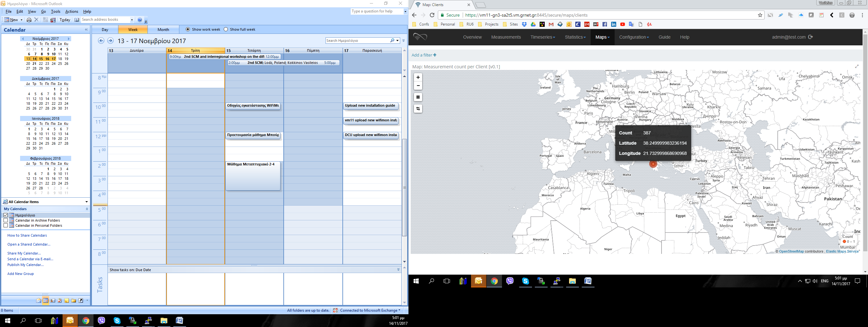Open Notes icon in Outlook navigation pane
Screen dimensions: 868x327
coord(67,300)
